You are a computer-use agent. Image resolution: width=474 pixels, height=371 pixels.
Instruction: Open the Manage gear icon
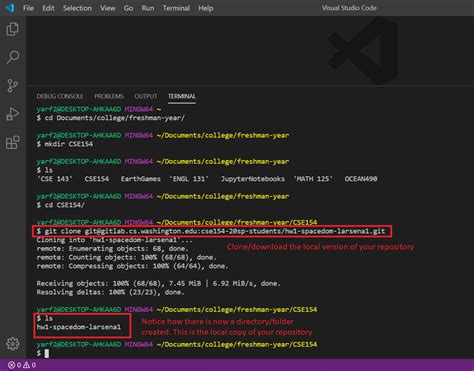pyautogui.click(x=13, y=344)
